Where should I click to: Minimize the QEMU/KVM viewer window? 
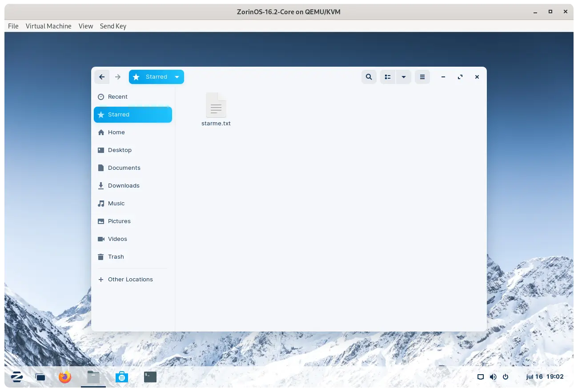pos(535,12)
